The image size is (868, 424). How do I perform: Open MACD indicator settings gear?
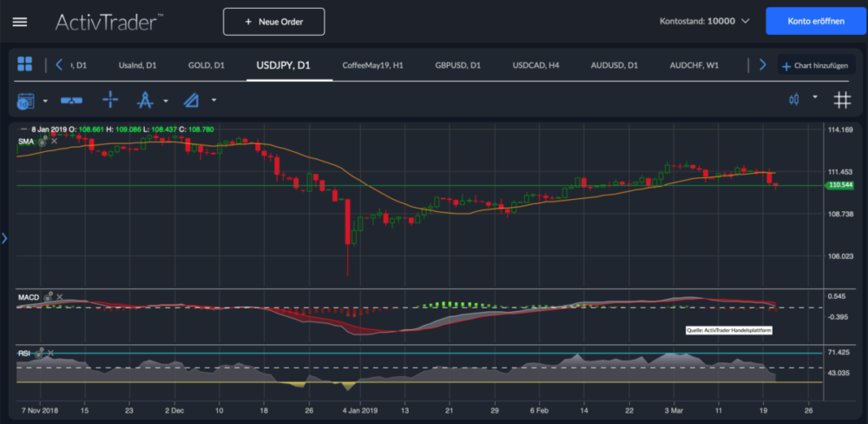pyautogui.click(x=48, y=297)
